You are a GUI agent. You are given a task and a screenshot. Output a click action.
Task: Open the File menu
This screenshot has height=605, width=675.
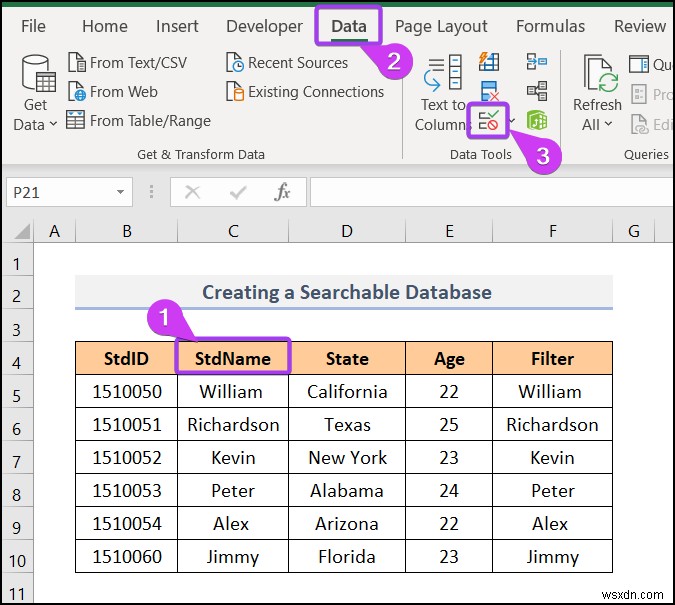coord(33,27)
